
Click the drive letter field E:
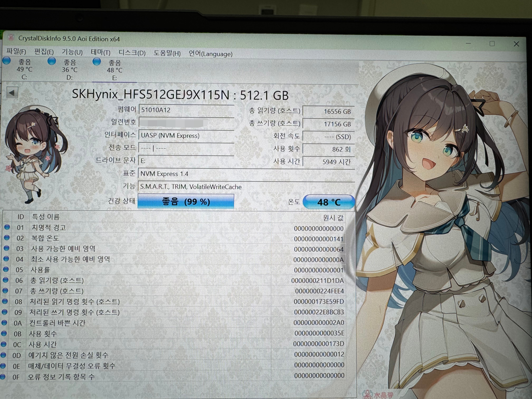pos(186,161)
